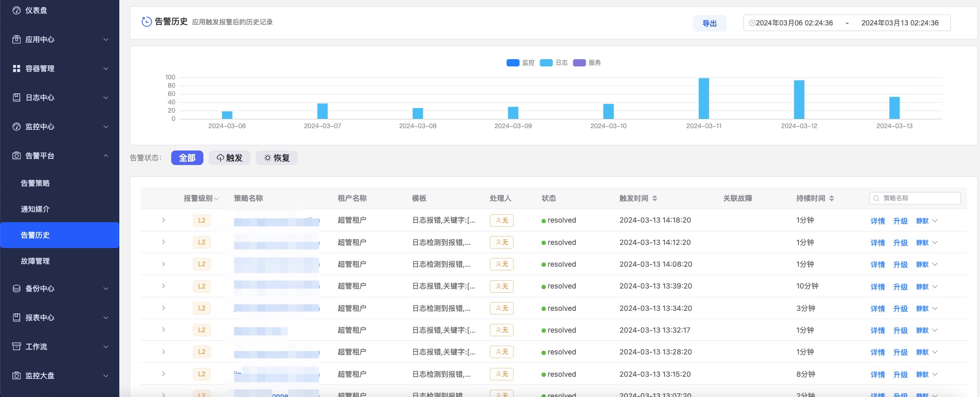This screenshot has width=980, height=397.
Task: Click the 告警历史 clock header icon
Action: (147, 22)
